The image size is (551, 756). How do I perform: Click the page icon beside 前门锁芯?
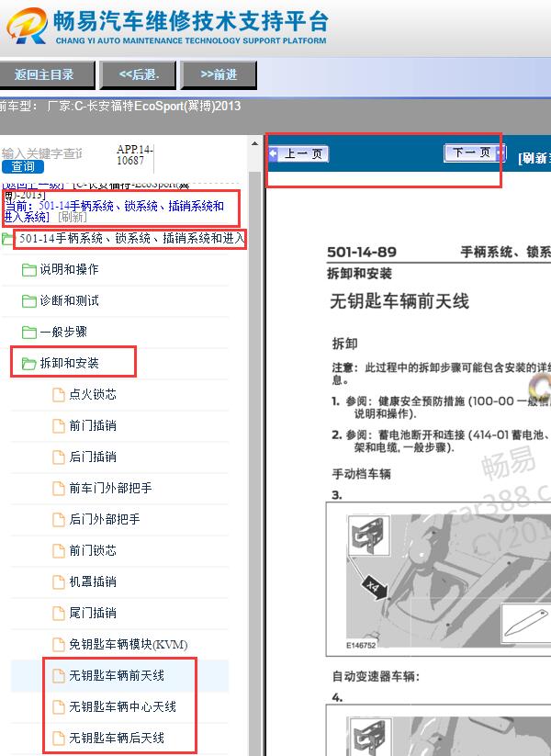(x=59, y=551)
